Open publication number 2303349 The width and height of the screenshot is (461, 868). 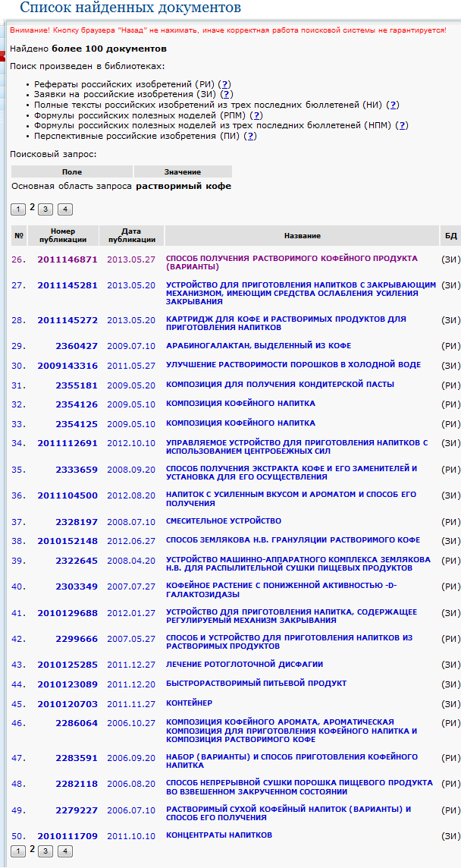[77, 587]
